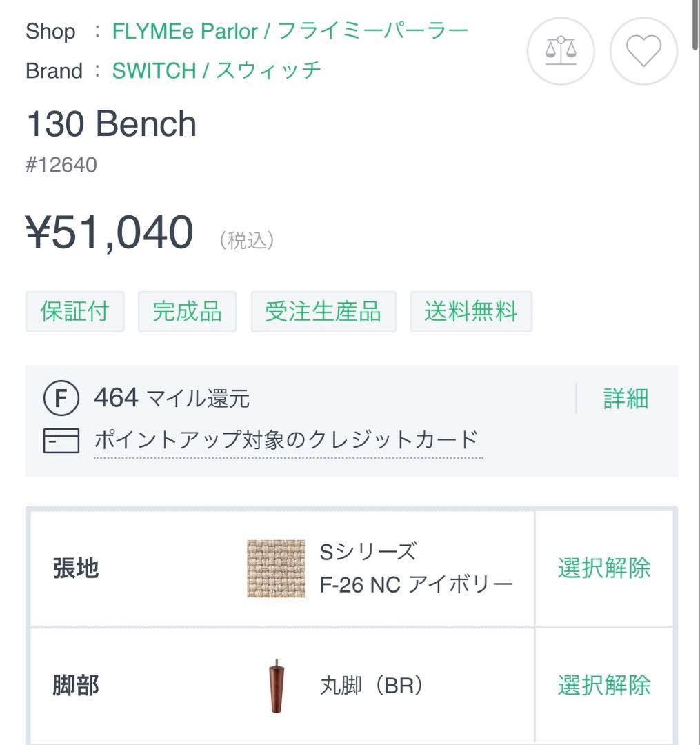700x745 pixels.
Task: Click the heart favorite icon
Action: coord(642,50)
